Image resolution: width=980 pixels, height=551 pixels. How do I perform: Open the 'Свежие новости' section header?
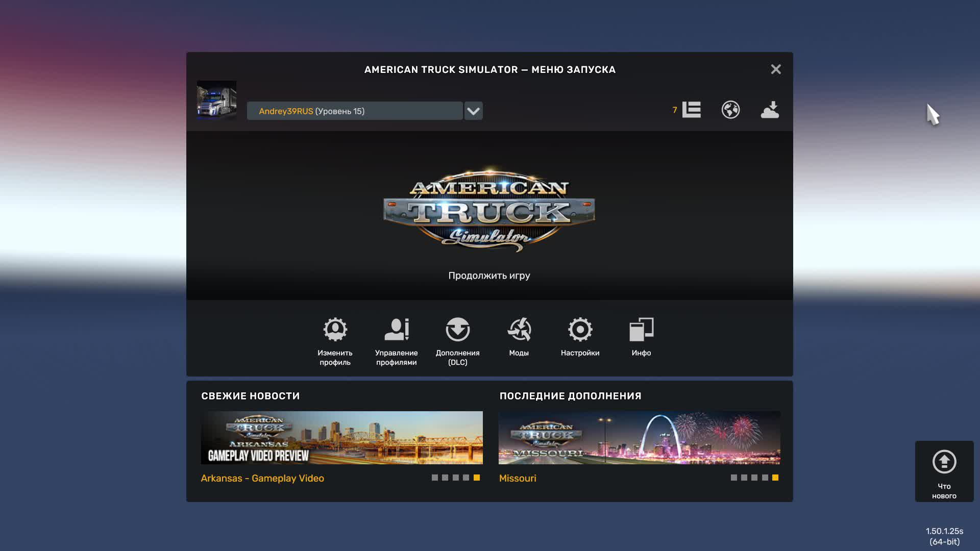pyautogui.click(x=250, y=395)
